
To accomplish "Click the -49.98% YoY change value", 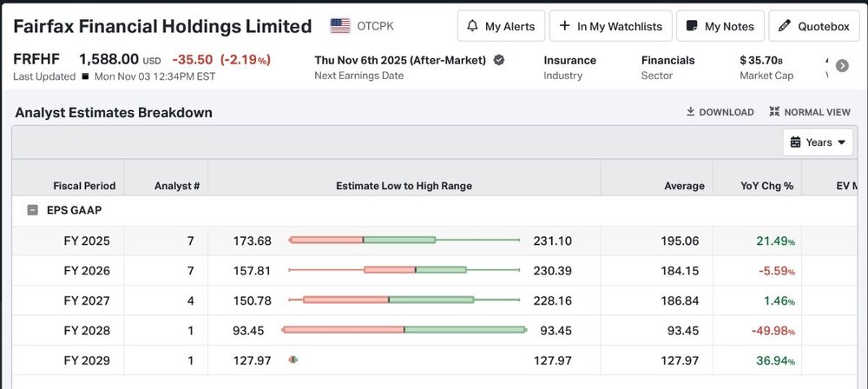I will click(773, 331).
